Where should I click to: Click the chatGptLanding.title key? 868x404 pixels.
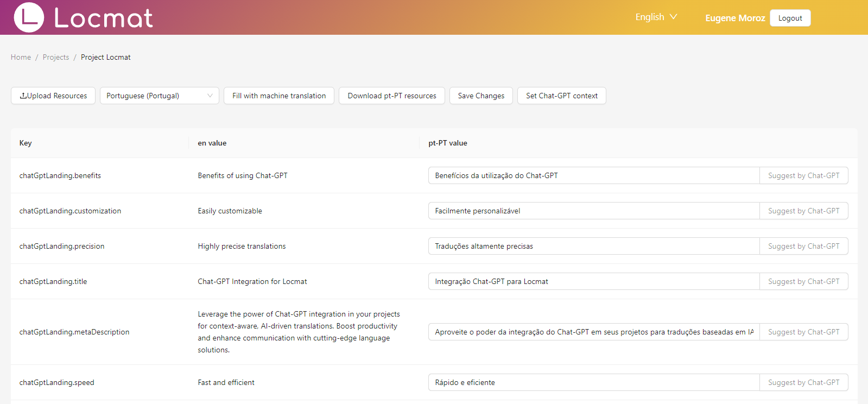click(53, 281)
